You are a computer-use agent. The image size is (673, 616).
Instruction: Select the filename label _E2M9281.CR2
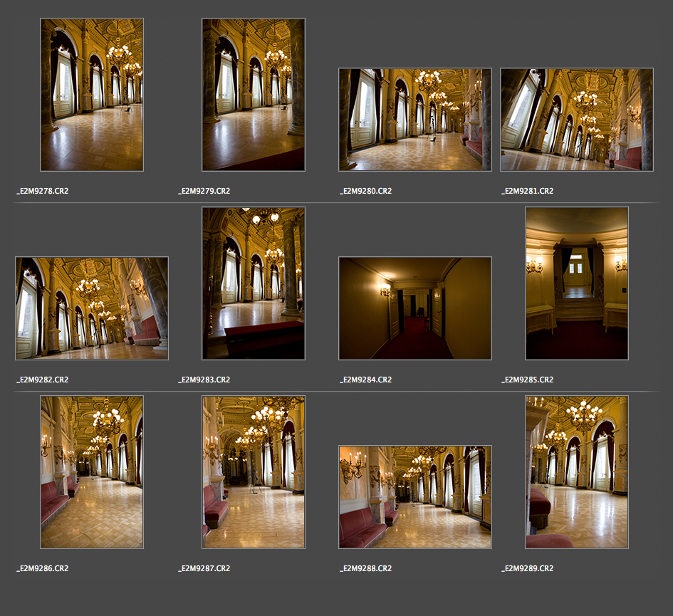tap(528, 191)
